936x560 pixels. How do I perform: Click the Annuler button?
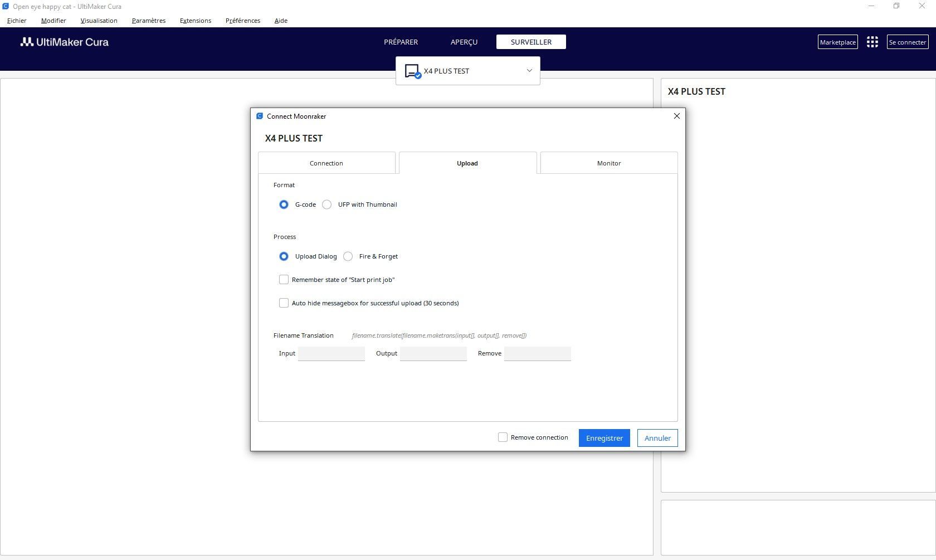pos(657,438)
